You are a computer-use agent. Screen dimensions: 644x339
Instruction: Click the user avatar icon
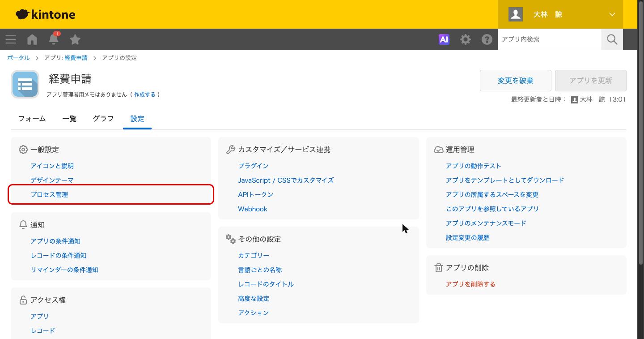pyautogui.click(x=516, y=14)
